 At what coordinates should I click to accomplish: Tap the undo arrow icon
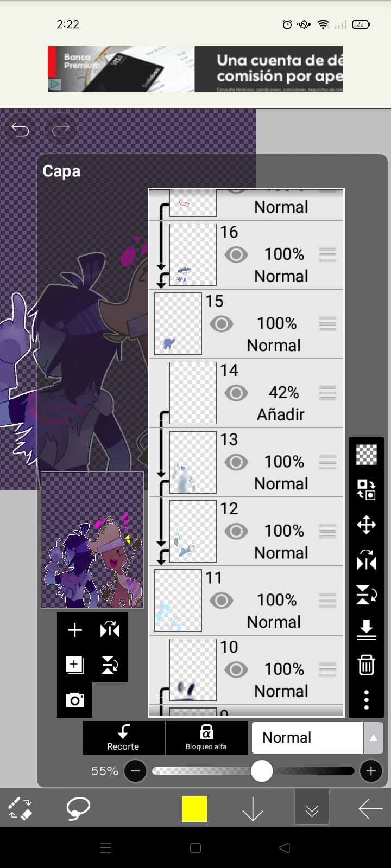pos(20,130)
